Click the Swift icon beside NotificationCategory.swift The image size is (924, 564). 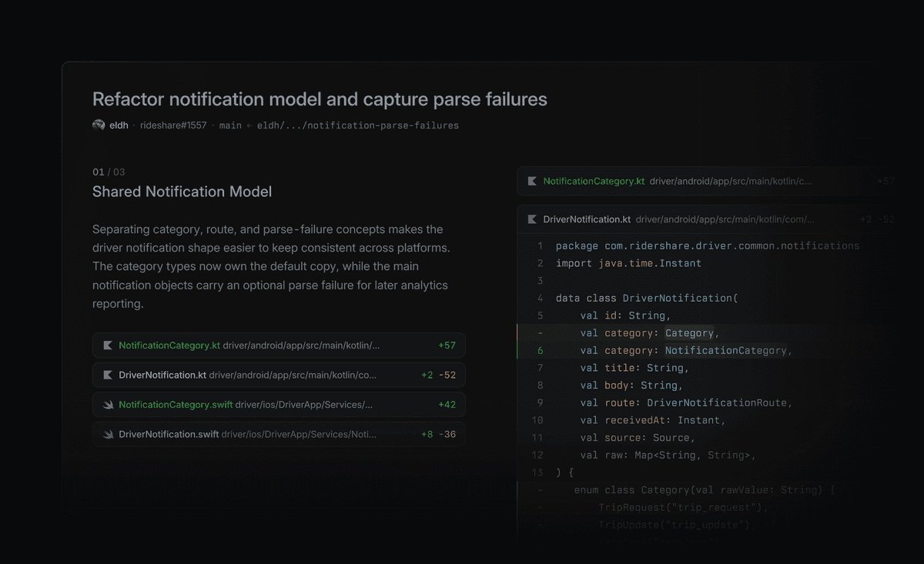(108, 405)
